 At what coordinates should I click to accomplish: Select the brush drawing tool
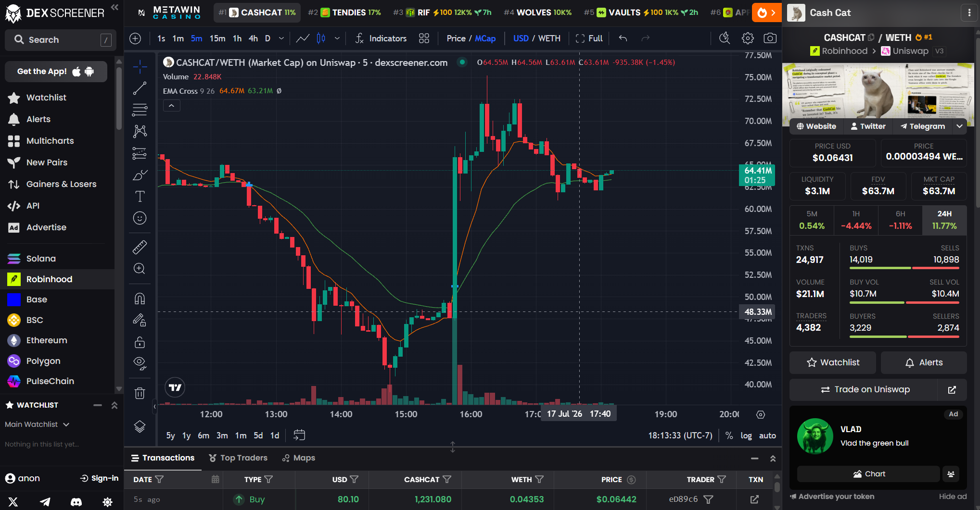pyautogui.click(x=140, y=175)
